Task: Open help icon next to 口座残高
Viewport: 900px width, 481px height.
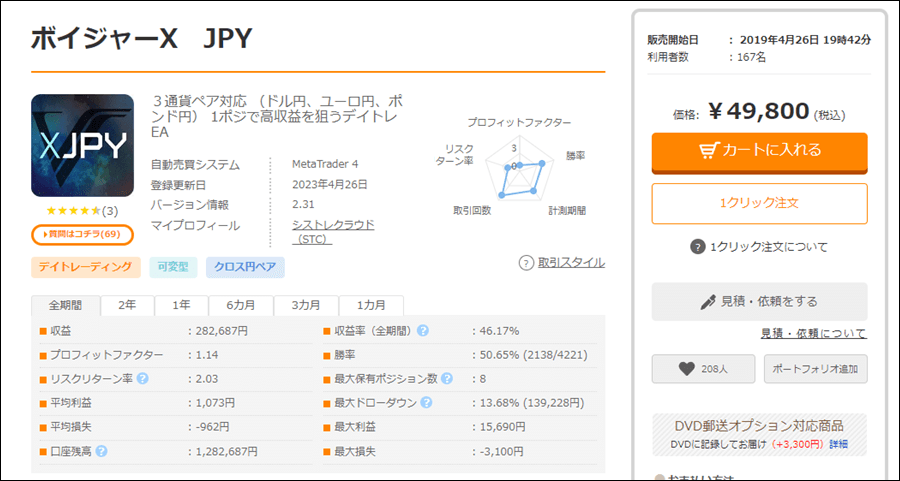Action: 102,451
